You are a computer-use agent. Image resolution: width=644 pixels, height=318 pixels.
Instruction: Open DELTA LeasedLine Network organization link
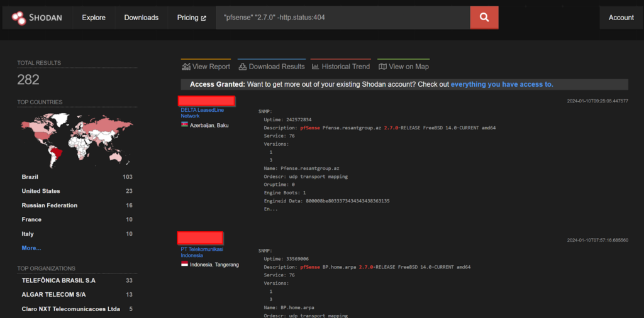coord(203,113)
